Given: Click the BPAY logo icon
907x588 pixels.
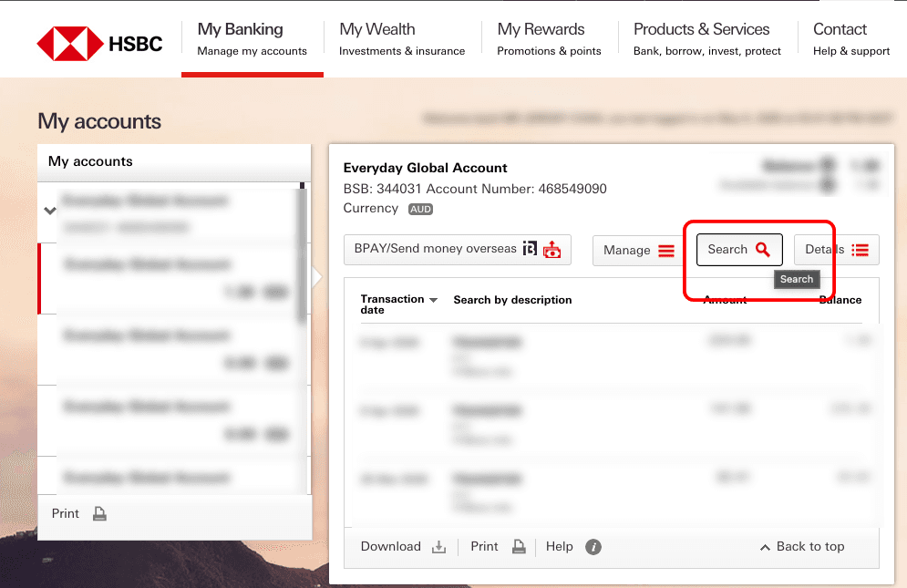Looking at the screenshot, I should coord(530,248).
